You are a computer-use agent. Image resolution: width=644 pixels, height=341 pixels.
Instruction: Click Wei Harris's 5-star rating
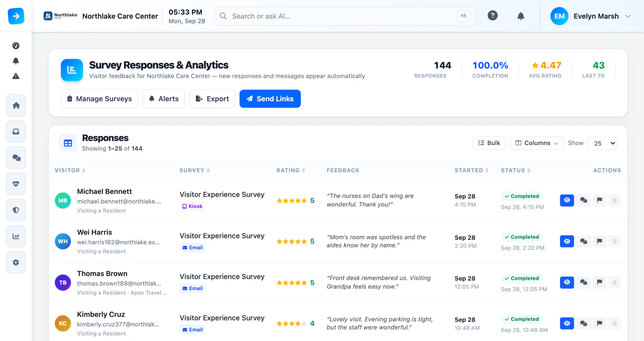pos(295,241)
